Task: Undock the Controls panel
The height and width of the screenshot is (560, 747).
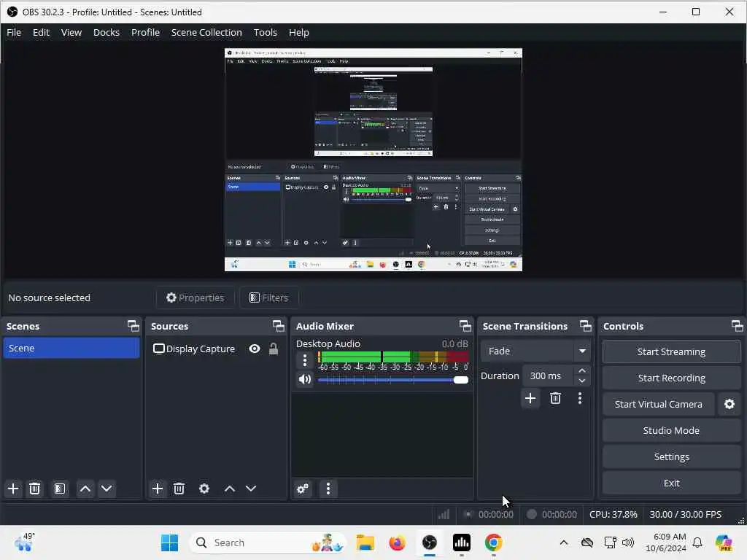Action: tap(737, 326)
